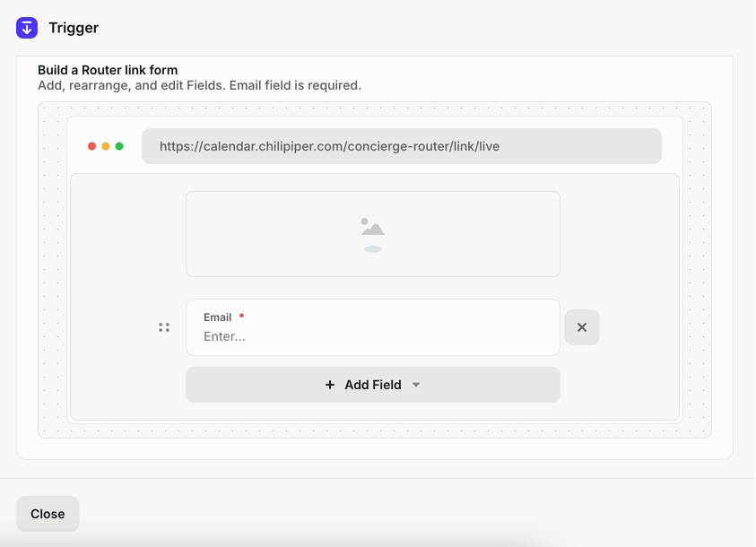Click the Add, rearrange, and edit Fields description
The height and width of the screenshot is (547, 756).
point(200,85)
